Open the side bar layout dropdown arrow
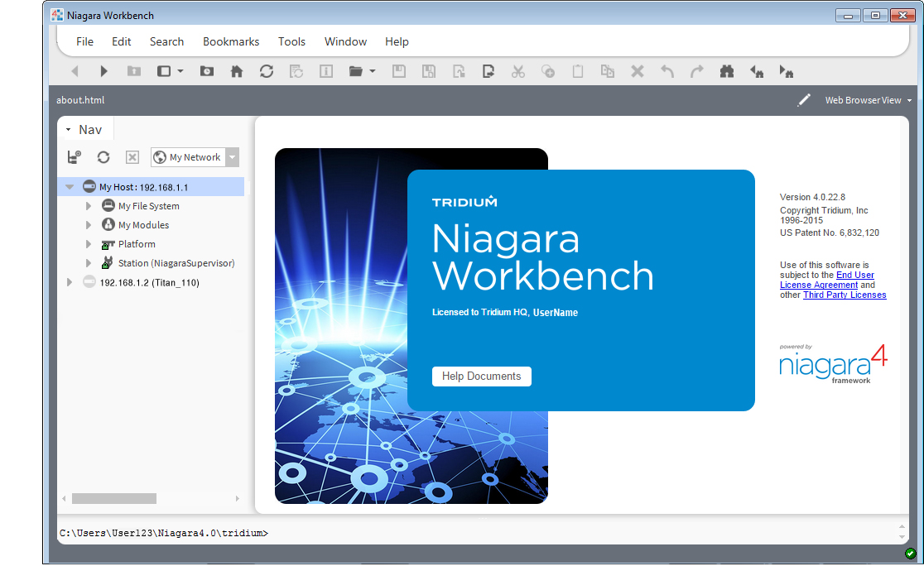 [x=180, y=71]
